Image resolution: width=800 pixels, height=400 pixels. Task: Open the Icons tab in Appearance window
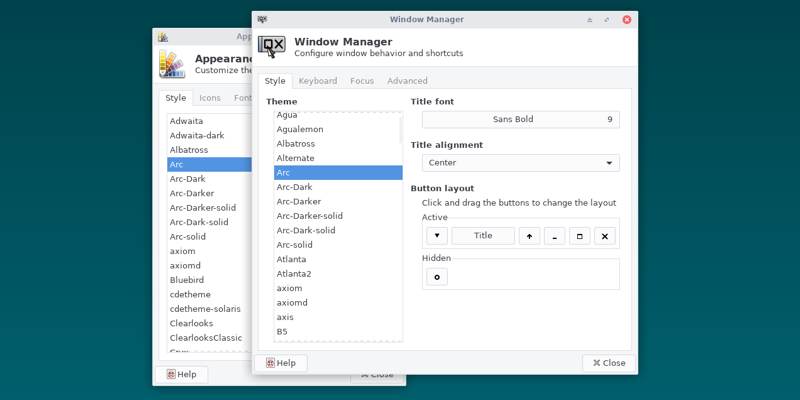[x=210, y=98]
